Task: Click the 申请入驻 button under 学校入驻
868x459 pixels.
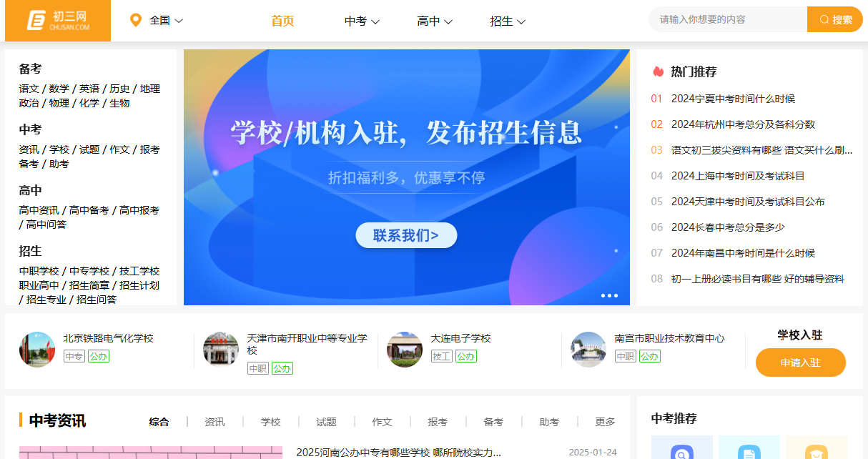Action: click(x=800, y=362)
